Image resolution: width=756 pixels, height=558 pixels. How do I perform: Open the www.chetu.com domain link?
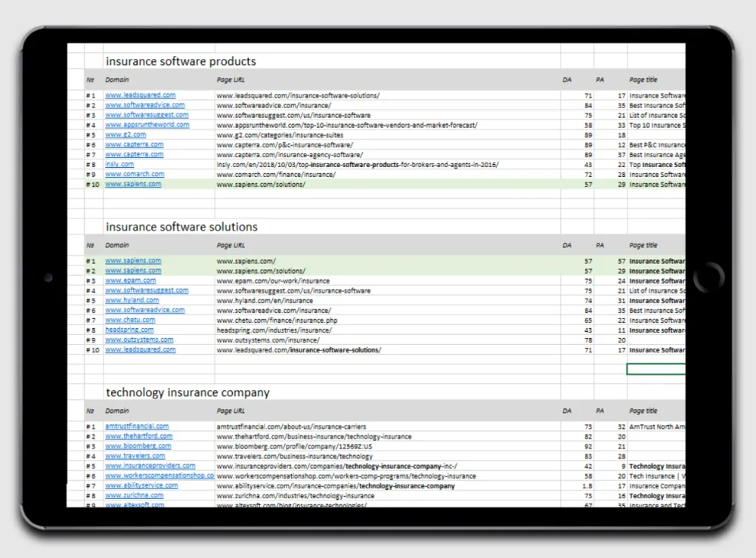pos(130,320)
